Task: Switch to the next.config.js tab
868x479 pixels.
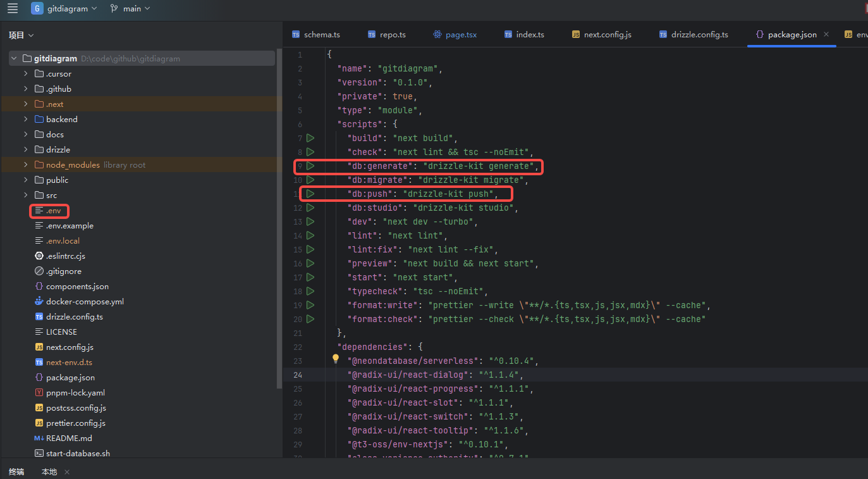Action: coord(601,34)
